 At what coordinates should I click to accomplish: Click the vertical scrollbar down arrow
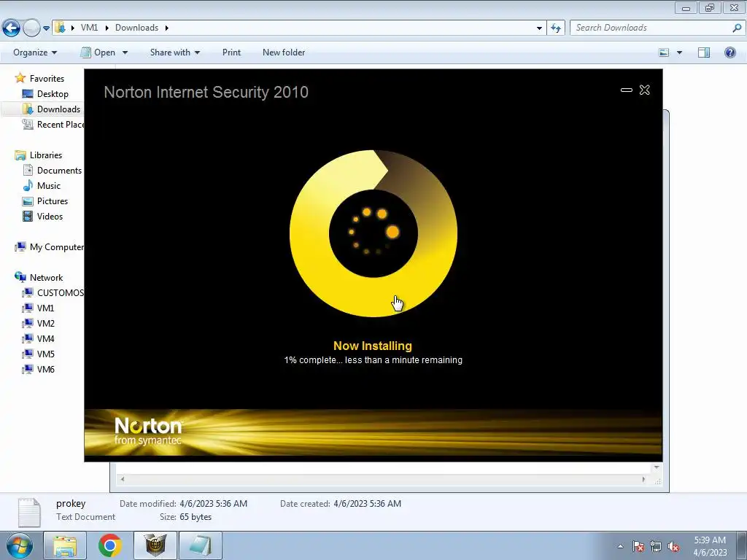pos(657,467)
